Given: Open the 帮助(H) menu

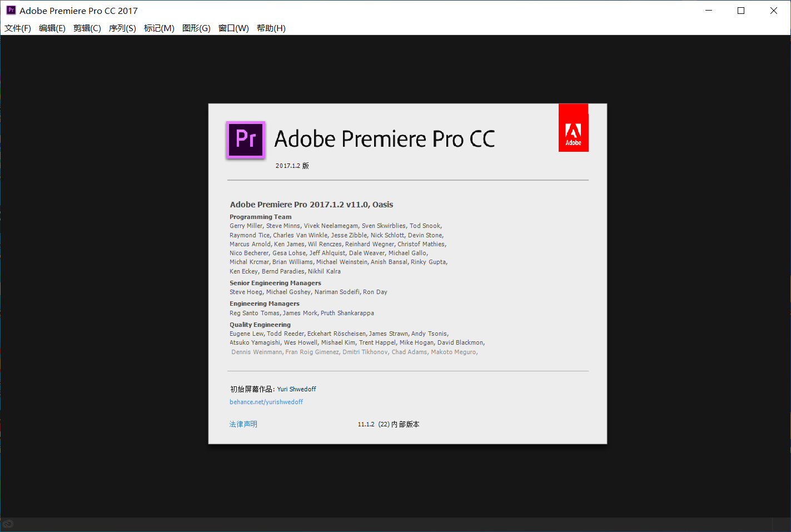Looking at the screenshot, I should click(x=271, y=28).
